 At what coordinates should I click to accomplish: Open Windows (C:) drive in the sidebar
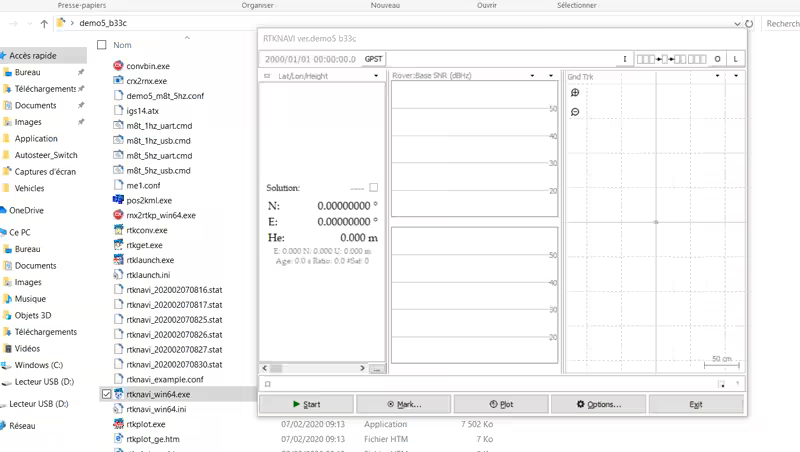38,365
